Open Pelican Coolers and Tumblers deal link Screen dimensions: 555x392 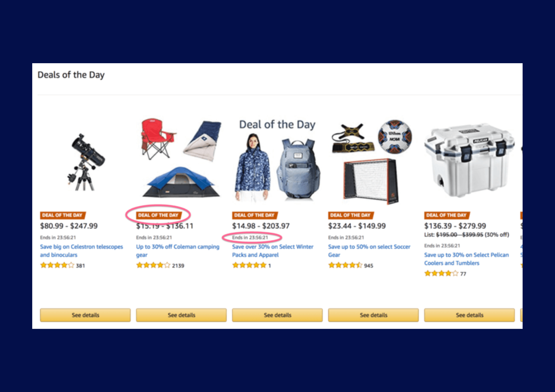pos(466,259)
